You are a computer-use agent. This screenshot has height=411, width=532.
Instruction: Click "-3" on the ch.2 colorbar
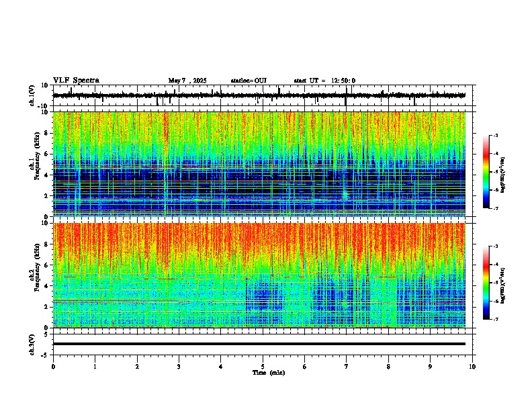coord(495,246)
